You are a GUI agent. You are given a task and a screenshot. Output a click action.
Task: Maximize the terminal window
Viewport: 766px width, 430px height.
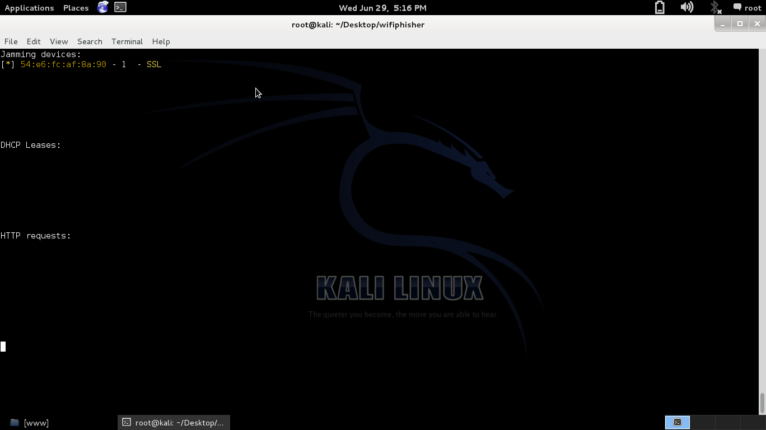coord(740,23)
